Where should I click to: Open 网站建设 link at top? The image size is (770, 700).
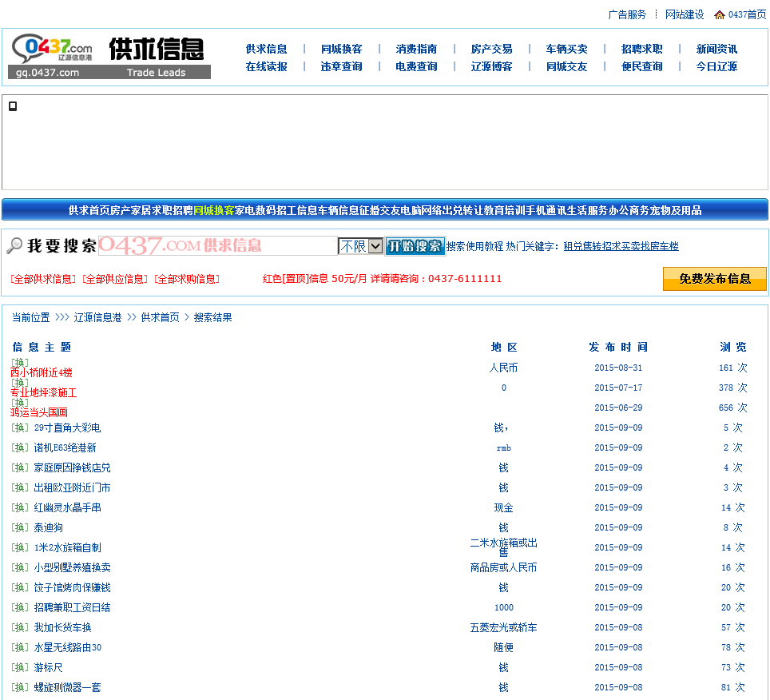[685, 14]
